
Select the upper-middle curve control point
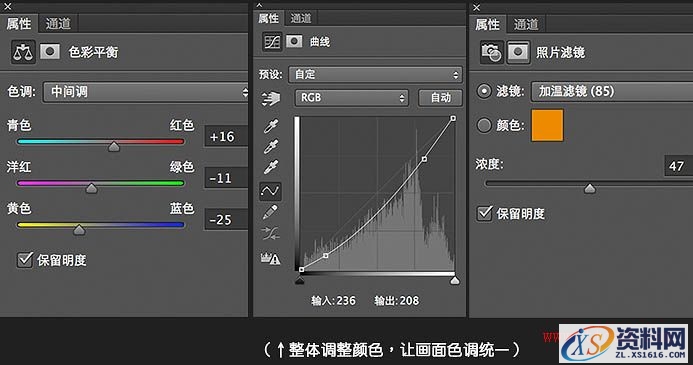424,159
